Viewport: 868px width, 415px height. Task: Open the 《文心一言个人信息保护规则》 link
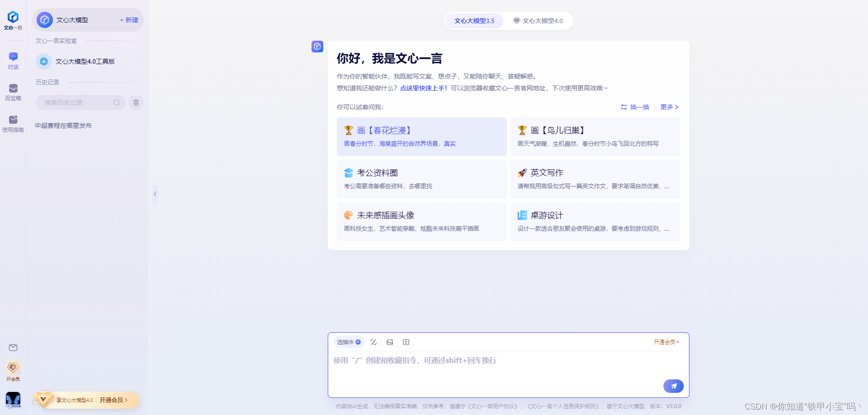point(564,406)
